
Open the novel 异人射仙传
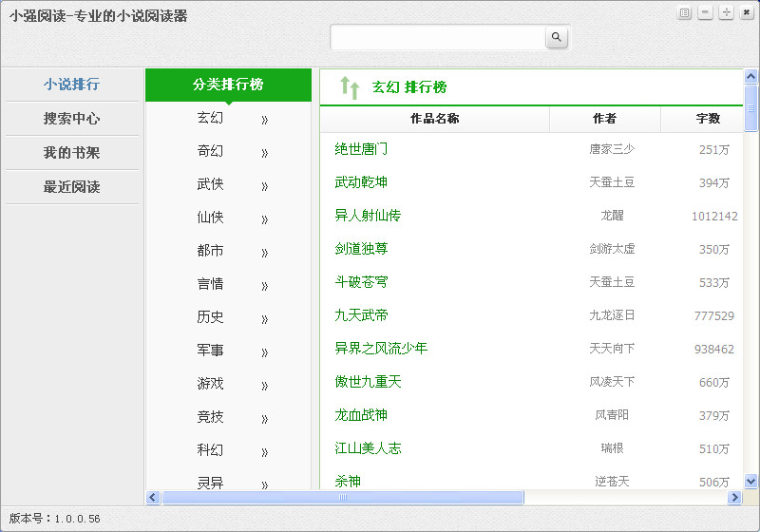coord(368,216)
